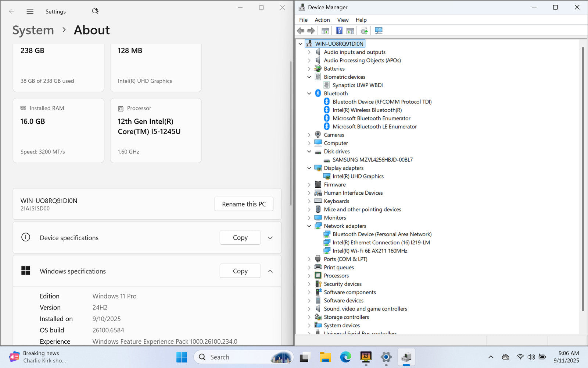Open the Help menu in Device Manager
This screenshot has height=368, width=588.
tap(361, 20)
